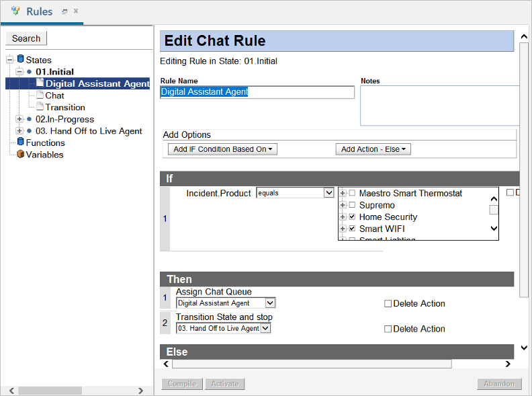This screenshot has width=532, height=396.
Task: Click the Functions database icon
Action: [20, 143]
